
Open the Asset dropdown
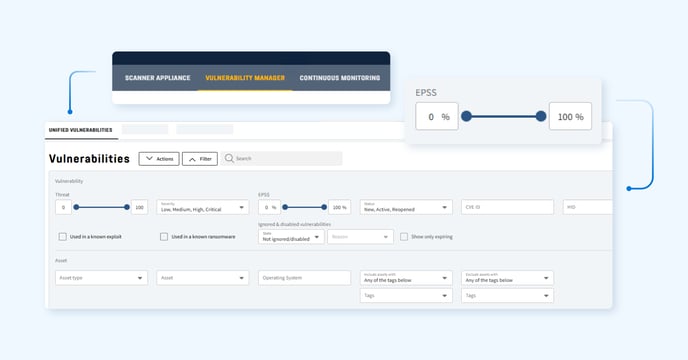pos(203,278)
